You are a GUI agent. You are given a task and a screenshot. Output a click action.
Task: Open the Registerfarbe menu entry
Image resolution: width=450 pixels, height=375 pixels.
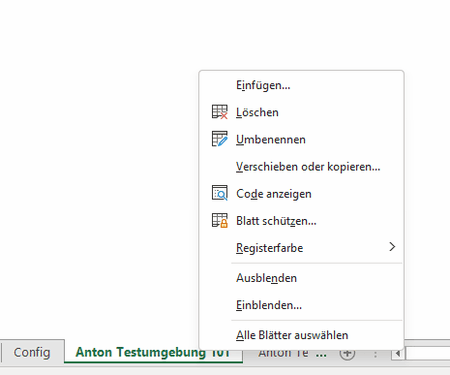pos(301,248)
